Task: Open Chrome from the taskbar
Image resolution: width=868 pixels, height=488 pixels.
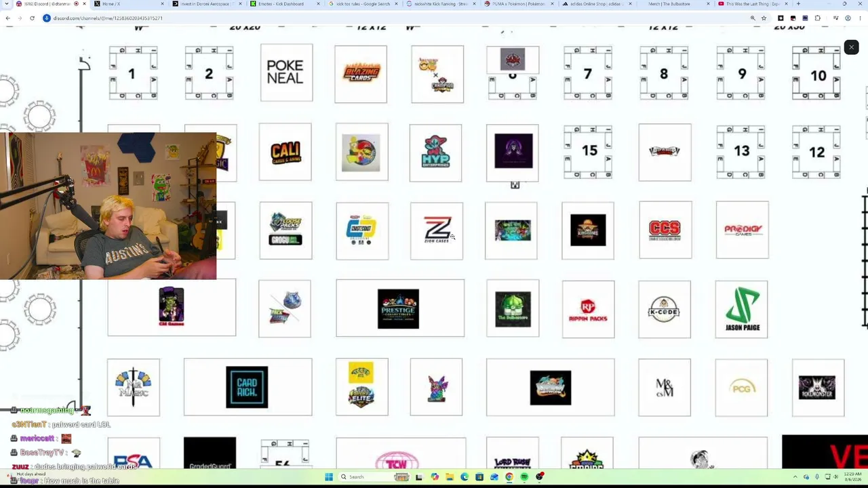Action: pos(509,477)
